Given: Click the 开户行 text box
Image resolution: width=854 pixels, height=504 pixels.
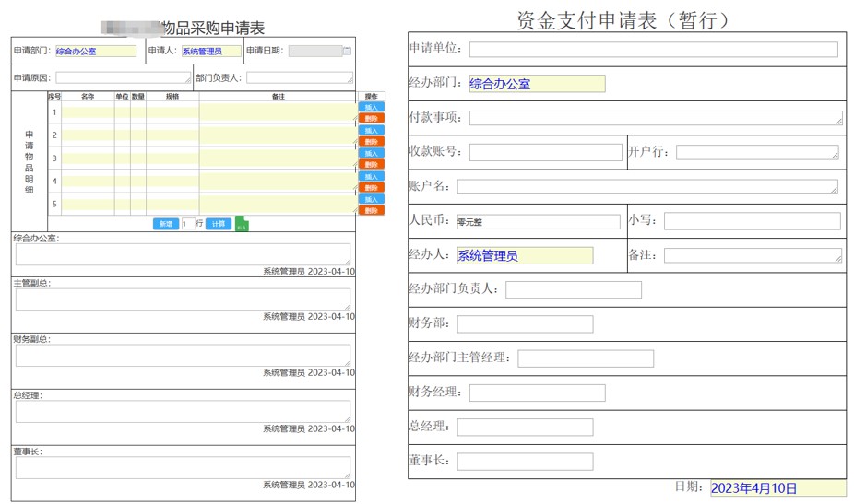Looking at the screenshot, I should [757, 152].
